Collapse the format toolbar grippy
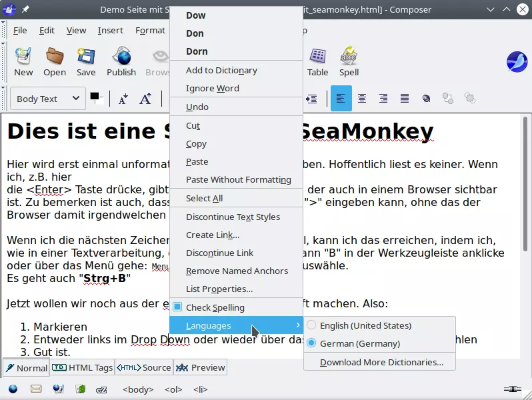This screenshot has width=532, height=400. point(3,99)
